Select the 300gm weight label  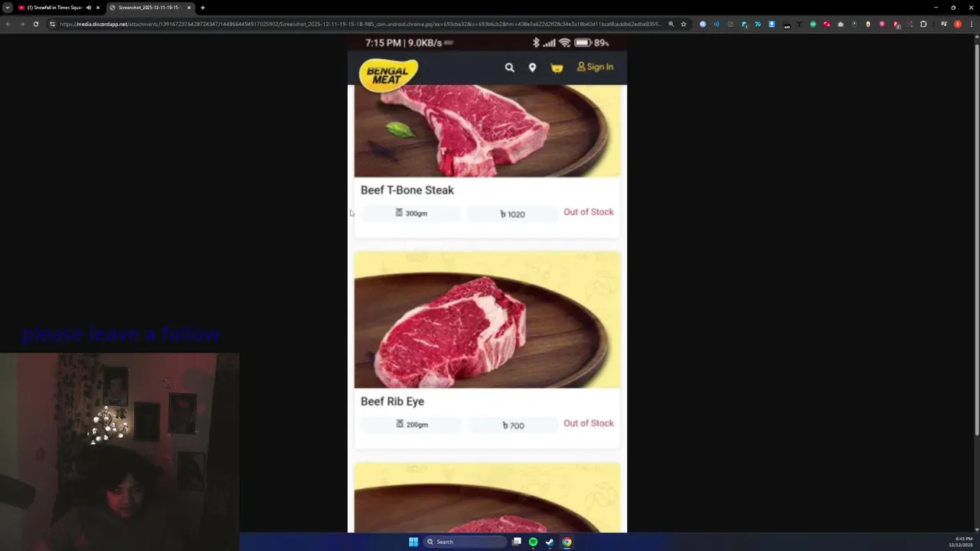point(411,214)
